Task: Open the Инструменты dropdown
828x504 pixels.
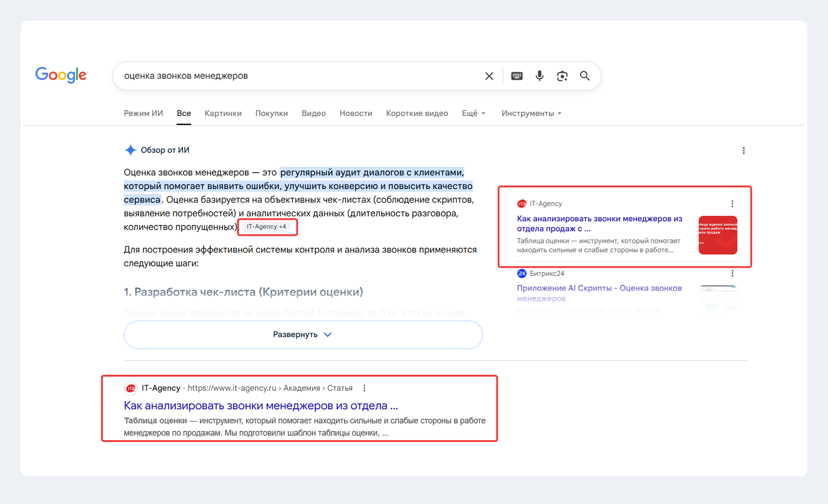Action: click(x=532, y=113)
